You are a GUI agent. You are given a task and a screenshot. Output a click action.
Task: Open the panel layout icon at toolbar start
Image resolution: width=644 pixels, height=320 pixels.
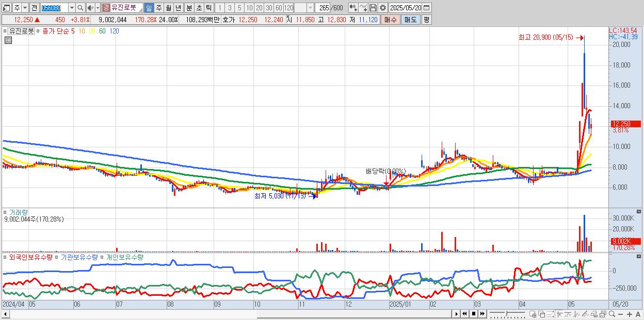[7, 8]
